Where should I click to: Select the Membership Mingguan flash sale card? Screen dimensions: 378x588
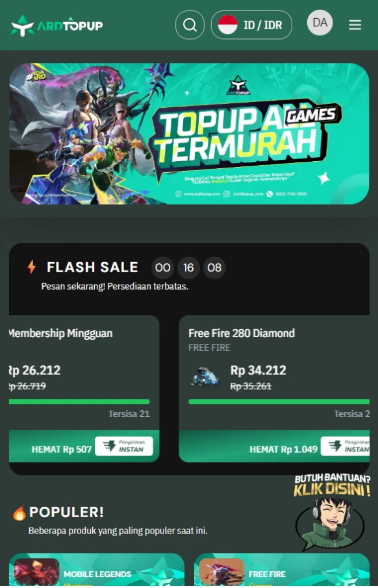[84, 389]
